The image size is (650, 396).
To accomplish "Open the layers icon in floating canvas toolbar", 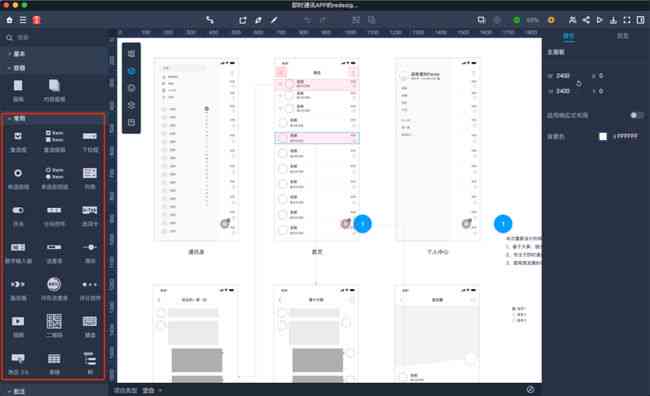I will coord(131,105).
